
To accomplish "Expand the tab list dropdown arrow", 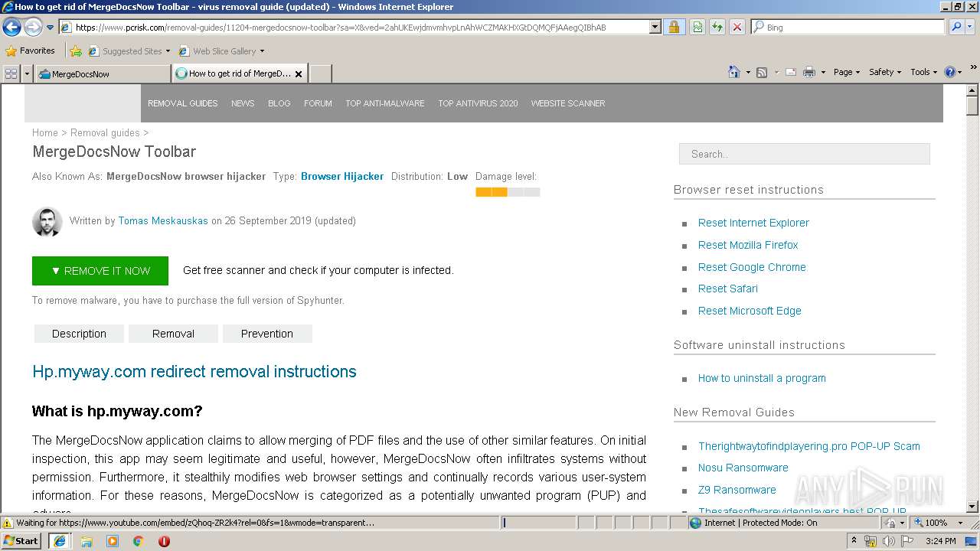I will [28, 73].
